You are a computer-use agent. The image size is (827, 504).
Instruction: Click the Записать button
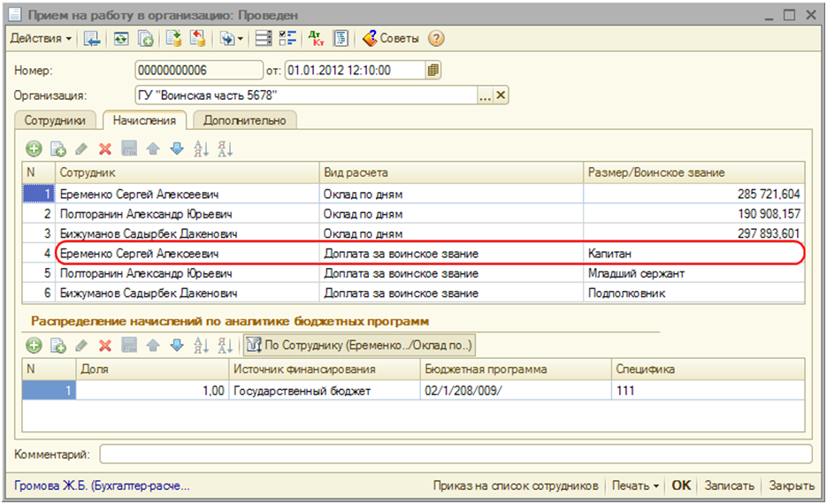(x=730, y=485)
